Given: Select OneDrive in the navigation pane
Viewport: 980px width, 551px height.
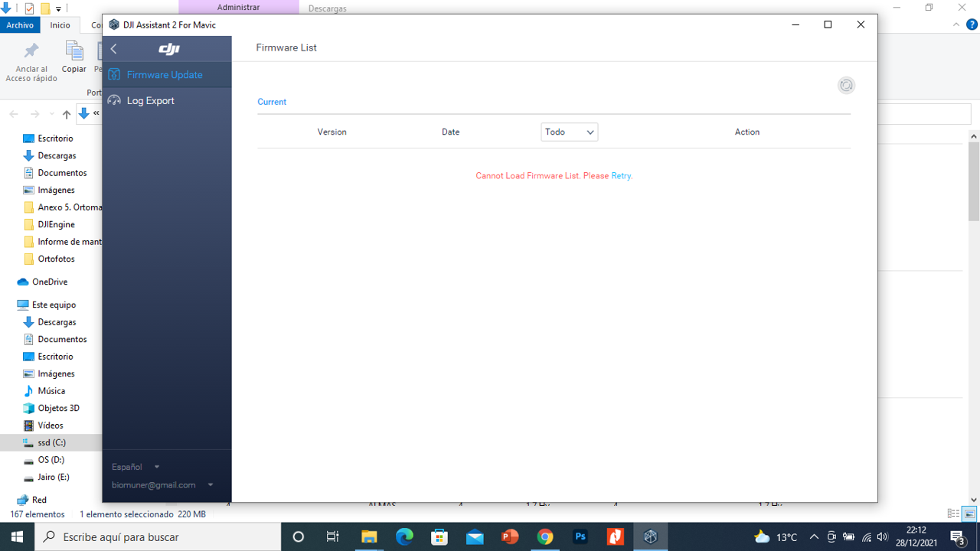Looking at the screenshot, I should tap(51, 282).
